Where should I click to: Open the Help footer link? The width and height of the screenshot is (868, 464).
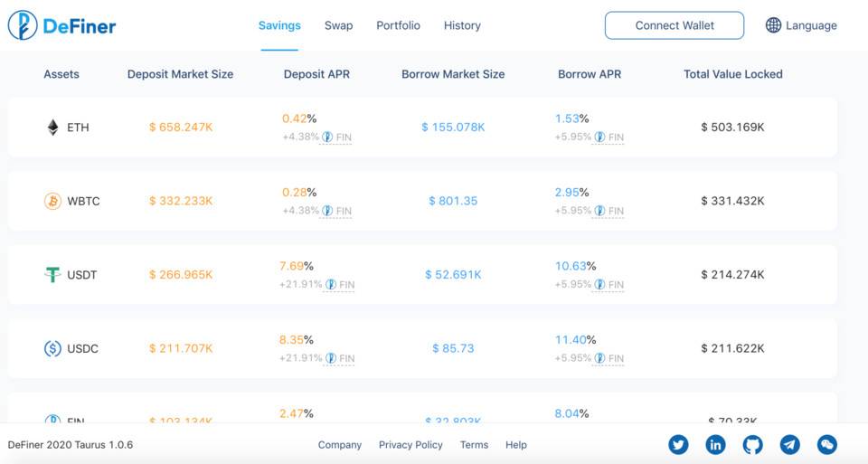516,445
